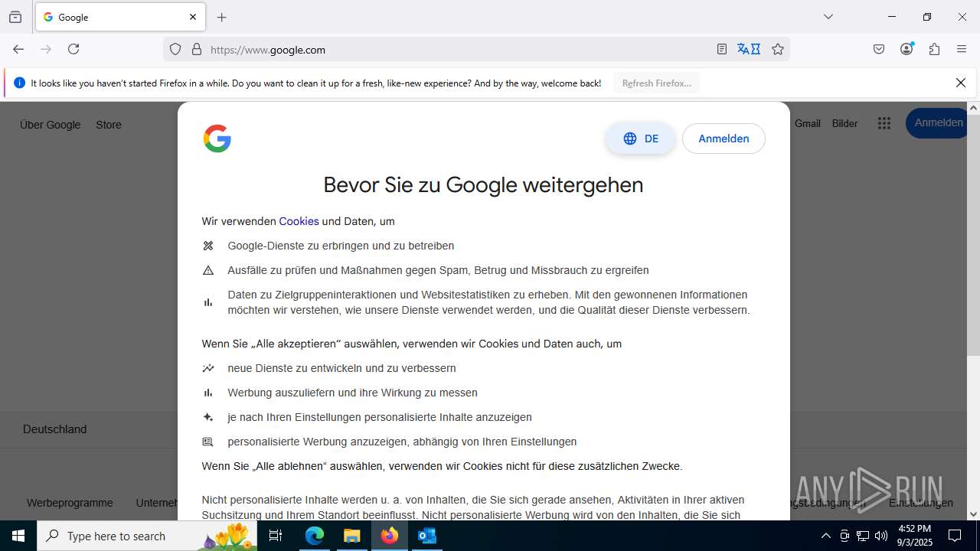The height and width of the screenshot is (551, 980).
Task: Click page vertical scrollbar thumb
Action: pos(973,233)
